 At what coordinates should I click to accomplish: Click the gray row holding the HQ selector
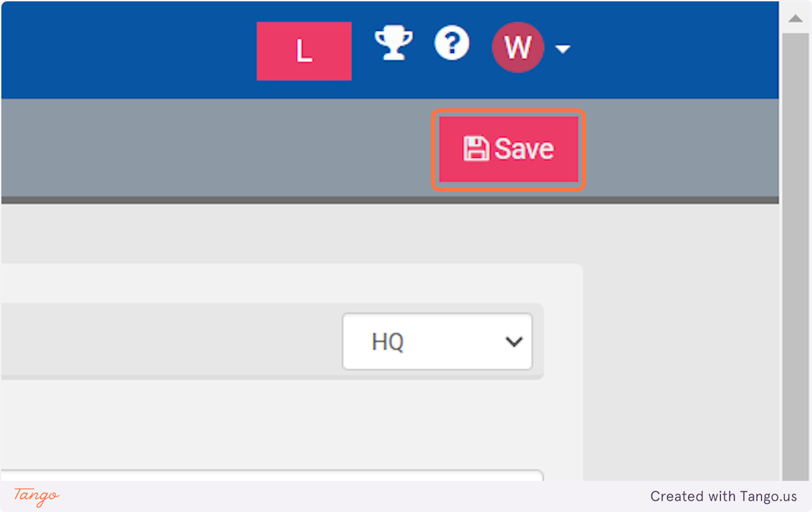[x=272, y=341]
